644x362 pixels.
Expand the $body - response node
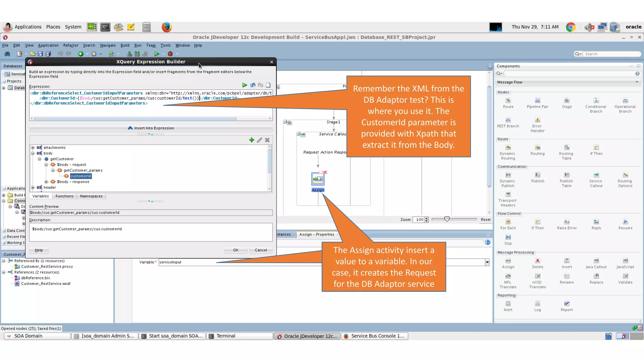click(x=46, y=182)
